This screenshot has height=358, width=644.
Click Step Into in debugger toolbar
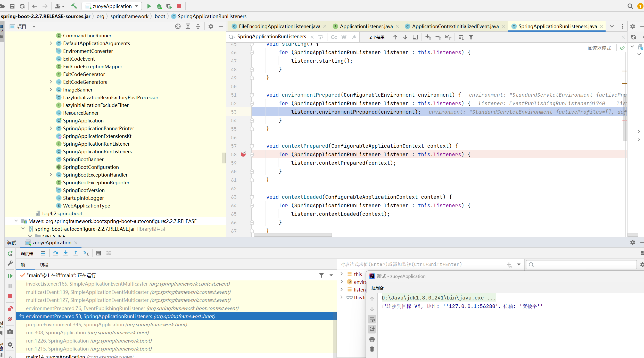coord(66,253)
